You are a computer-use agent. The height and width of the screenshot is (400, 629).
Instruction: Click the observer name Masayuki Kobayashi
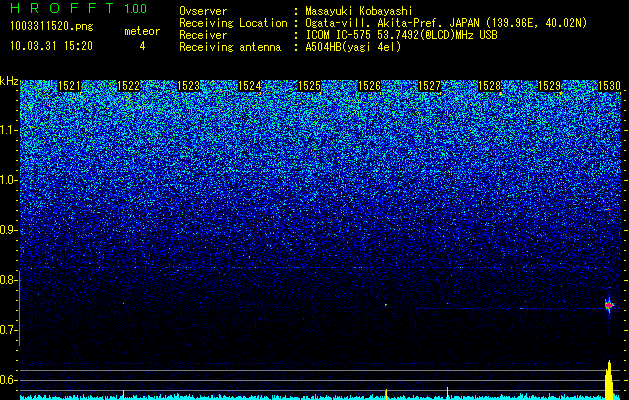(359, 11)
